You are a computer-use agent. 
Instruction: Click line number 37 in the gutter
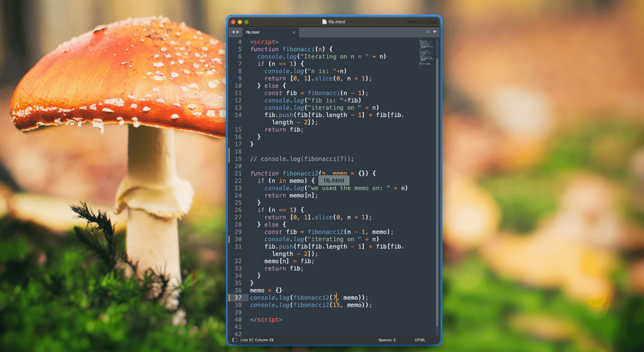(238, 298)
